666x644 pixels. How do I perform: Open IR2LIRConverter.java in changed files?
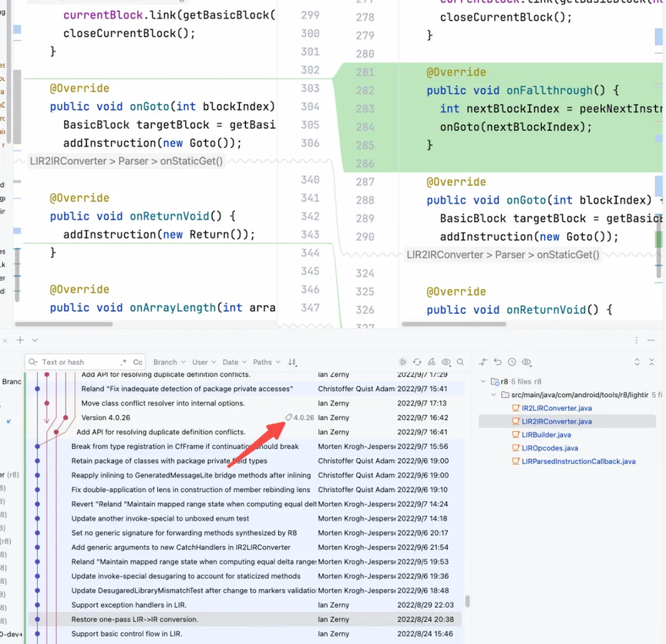pos(557,408)
